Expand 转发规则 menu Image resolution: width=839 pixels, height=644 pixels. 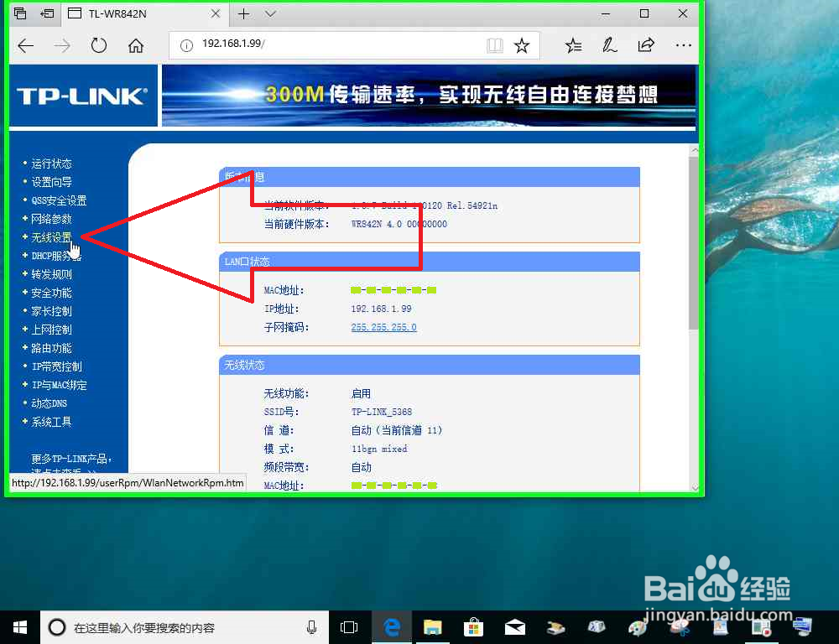click(51, 274)
